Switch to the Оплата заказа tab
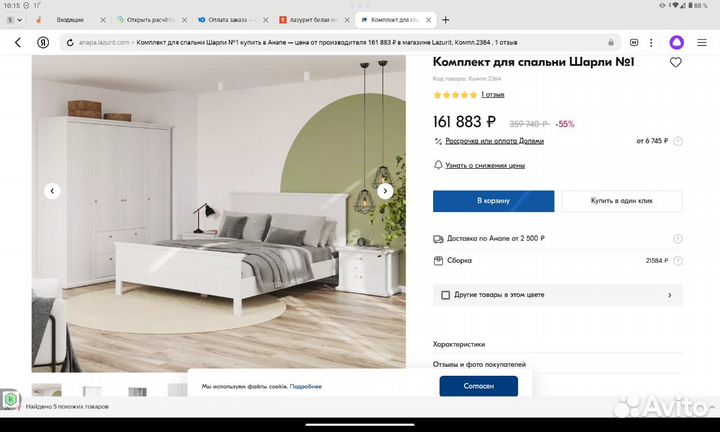 point(228,20)
